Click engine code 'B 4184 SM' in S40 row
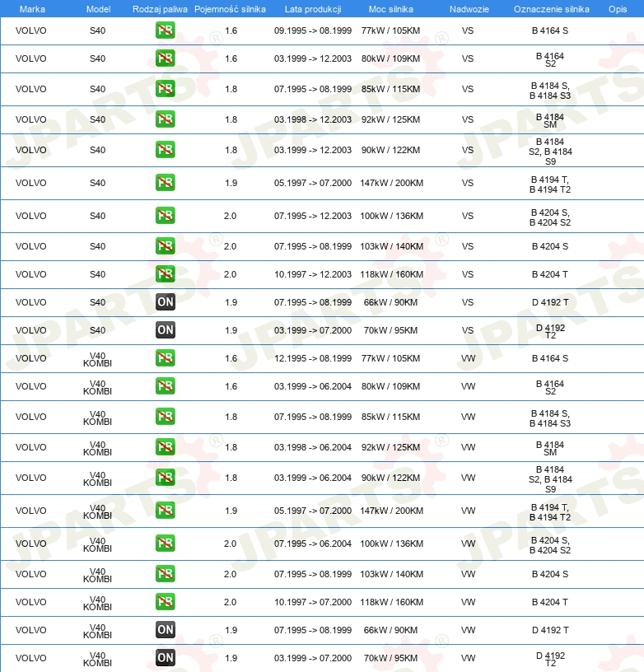 point(550,120)
